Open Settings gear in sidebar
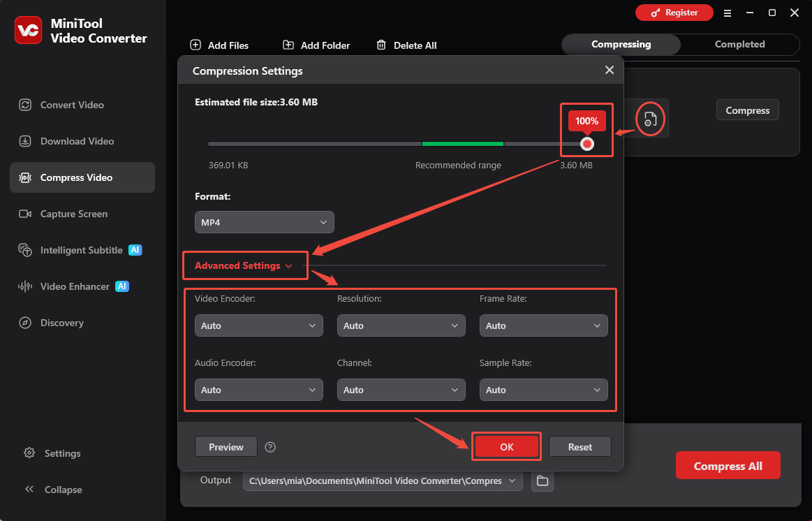The height and width of the screenshot is (521, 812). 29,453
